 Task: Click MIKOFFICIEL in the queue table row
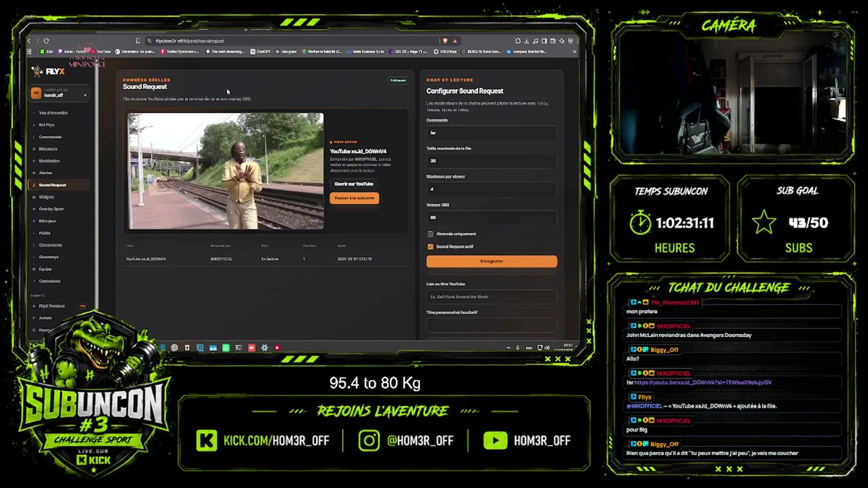click(x=221, y=259)
